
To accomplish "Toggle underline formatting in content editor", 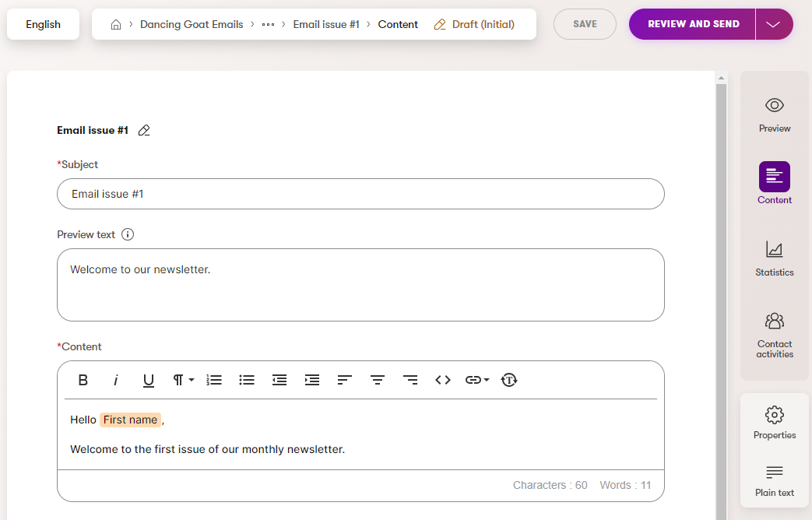I will [x=149, y=380].
